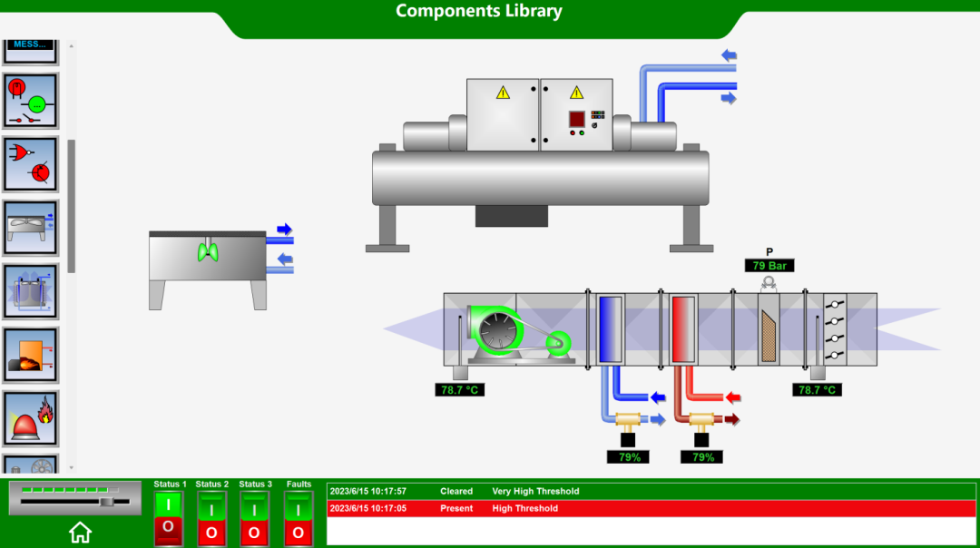Click the chiller's red digital control display
Viewport: 980px width, 548px height.
[576, 119]
